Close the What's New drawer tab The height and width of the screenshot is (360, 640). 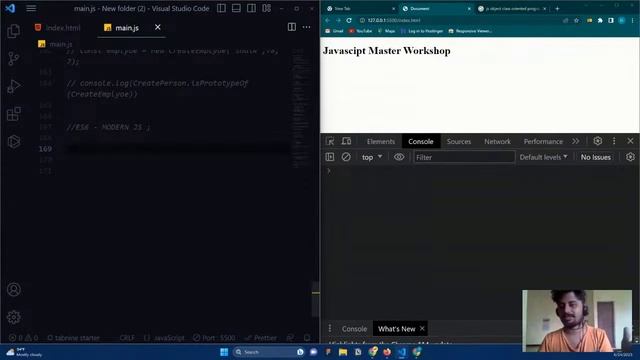pyautogui.click(x=422, y=329)
